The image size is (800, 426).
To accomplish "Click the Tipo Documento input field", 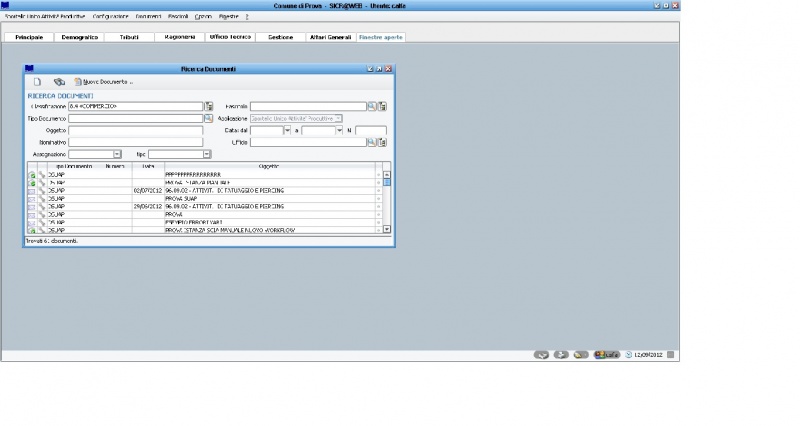I will pyautogui.click(x=136, y=118).
